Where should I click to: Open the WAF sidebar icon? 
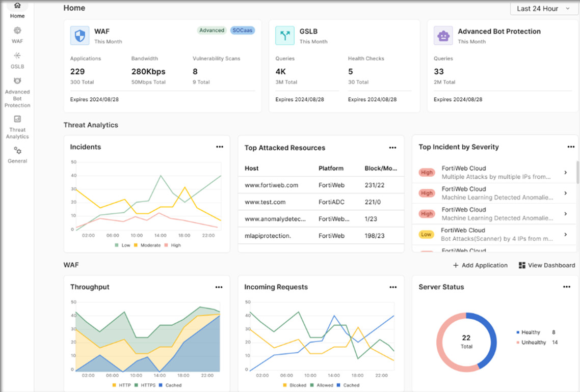17,31
